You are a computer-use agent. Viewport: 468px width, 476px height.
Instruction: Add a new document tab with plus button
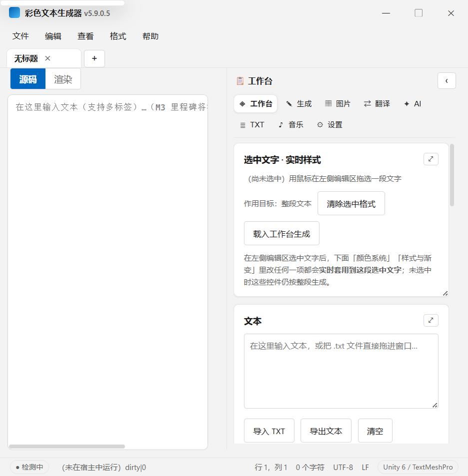[94, 58]
